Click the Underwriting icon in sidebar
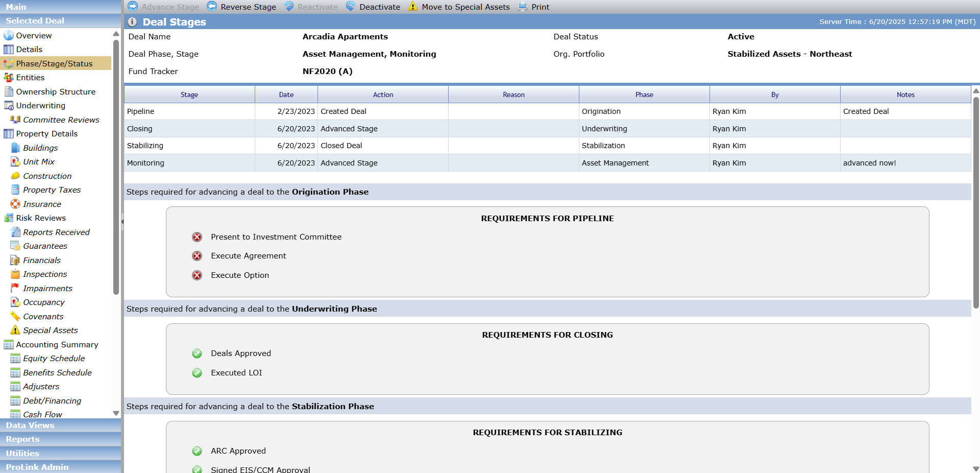 tap(9, 106)
